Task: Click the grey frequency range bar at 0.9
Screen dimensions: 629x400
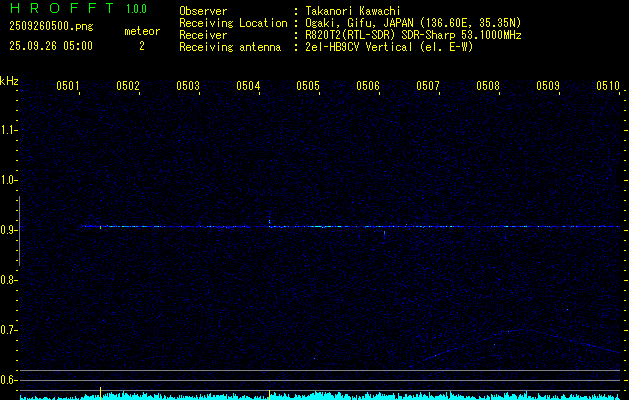Action: (x=19, y=231)
